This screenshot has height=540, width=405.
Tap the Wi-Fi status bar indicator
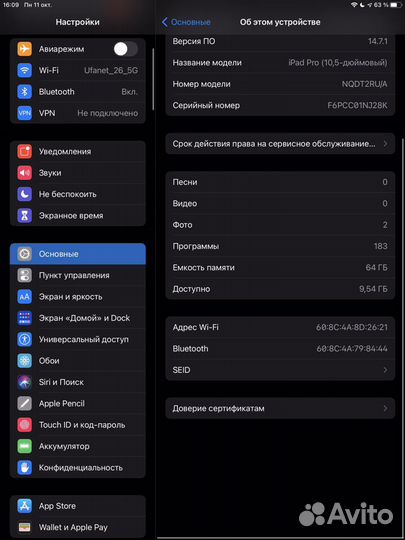(x=354, y=5)
